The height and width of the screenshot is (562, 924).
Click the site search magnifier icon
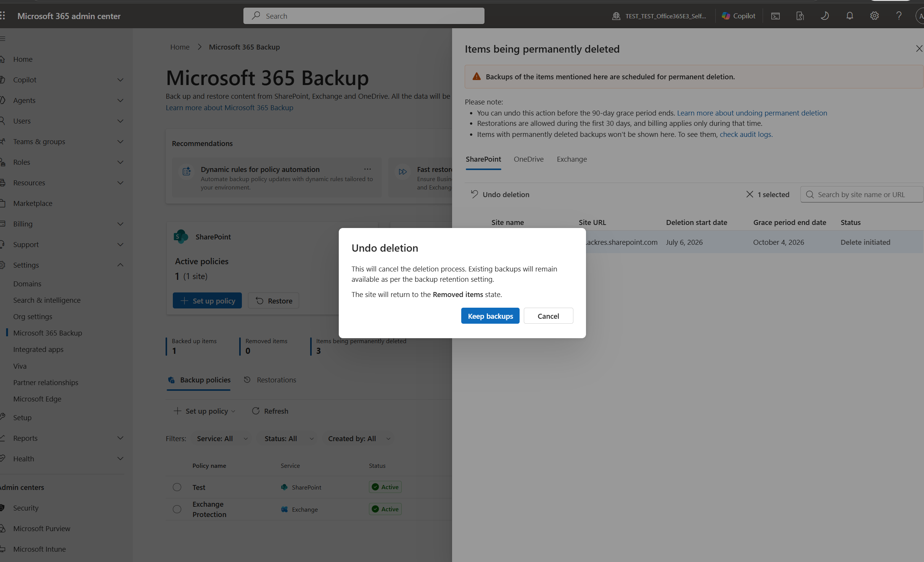pyautogui.click(x=810, y=194)
